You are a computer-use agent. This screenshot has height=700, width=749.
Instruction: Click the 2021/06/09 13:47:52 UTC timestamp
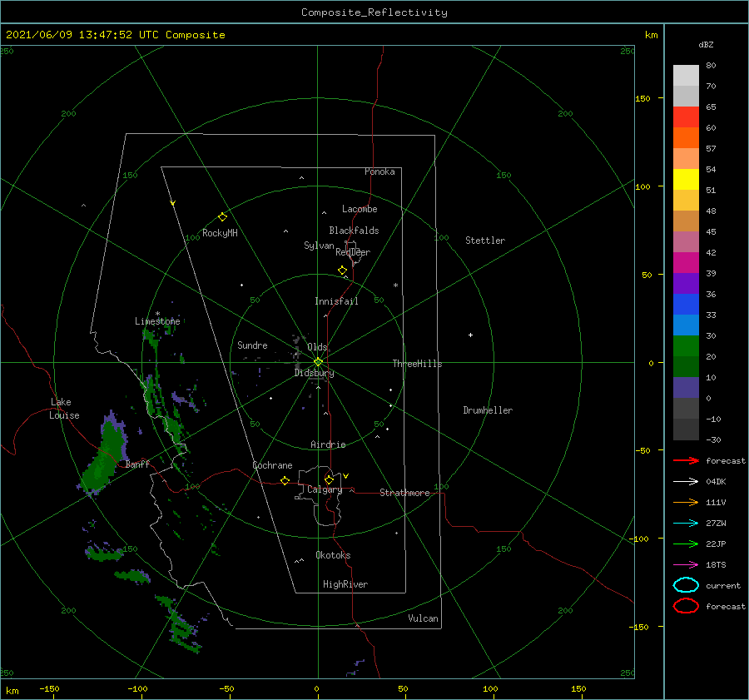tap(116, 35)
